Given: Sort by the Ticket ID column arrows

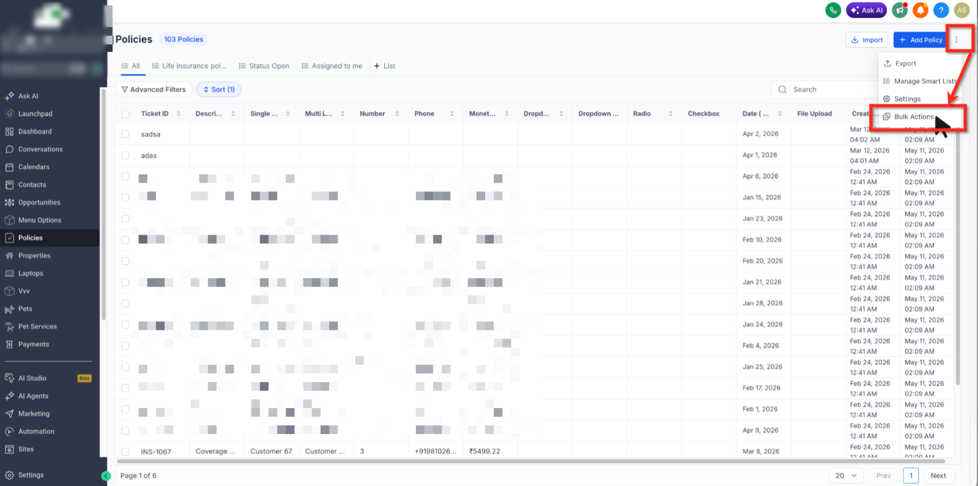Looking at the screenshot, I should point(178,114).
